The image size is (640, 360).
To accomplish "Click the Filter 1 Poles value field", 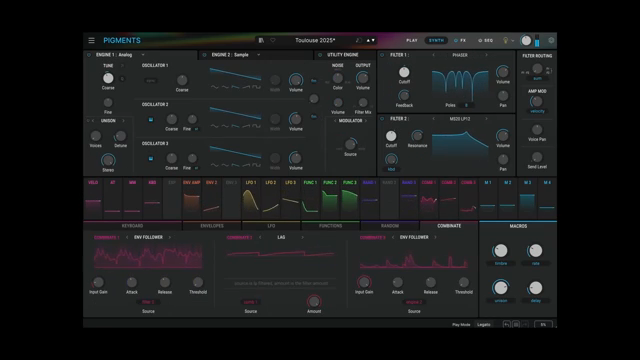I will (466, 105).
